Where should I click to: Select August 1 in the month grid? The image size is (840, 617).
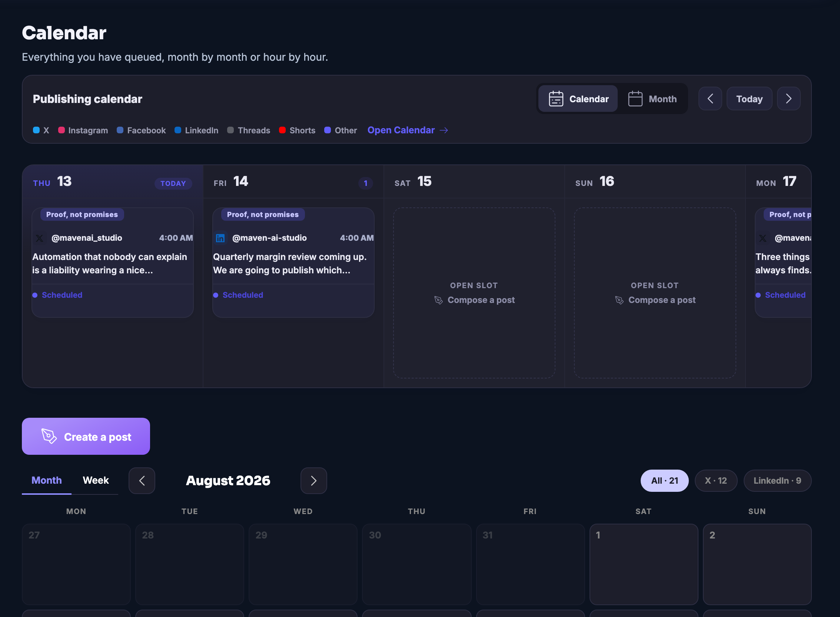(644, 564)
